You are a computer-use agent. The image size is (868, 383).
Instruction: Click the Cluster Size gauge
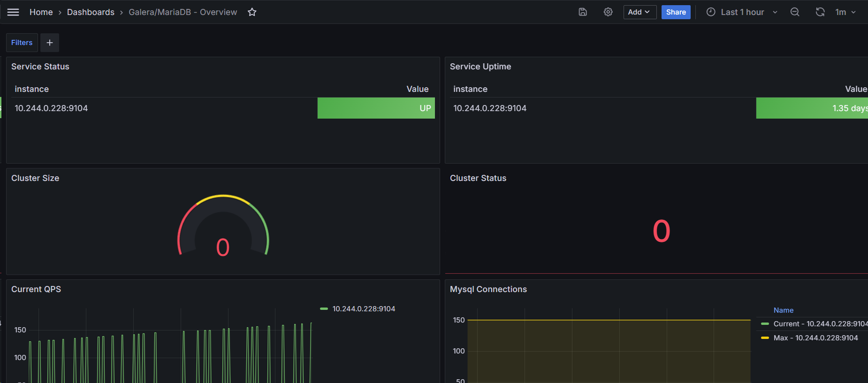click(223, 226)
